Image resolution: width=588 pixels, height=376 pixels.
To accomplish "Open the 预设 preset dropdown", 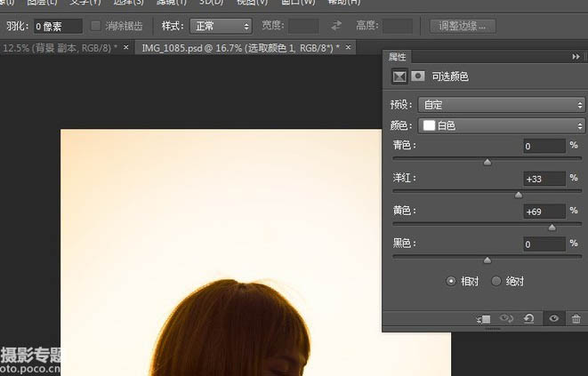I will tap(501, 105).
